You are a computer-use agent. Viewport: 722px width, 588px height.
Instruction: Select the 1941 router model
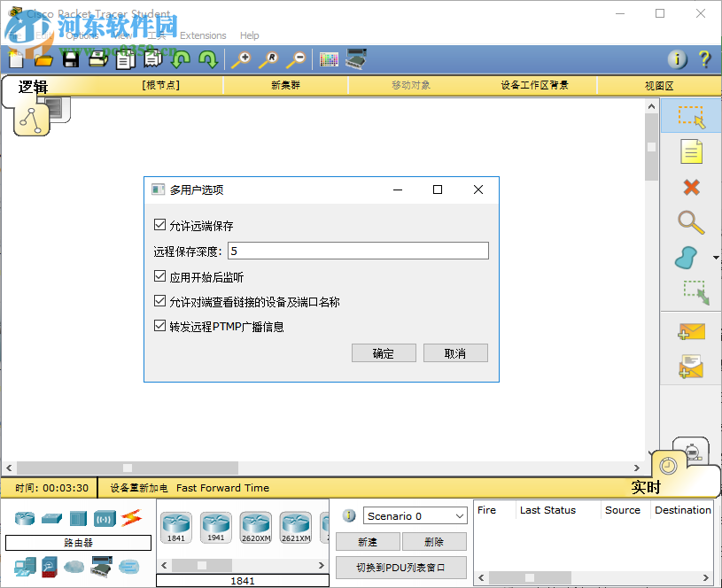(x=215, y=524)
